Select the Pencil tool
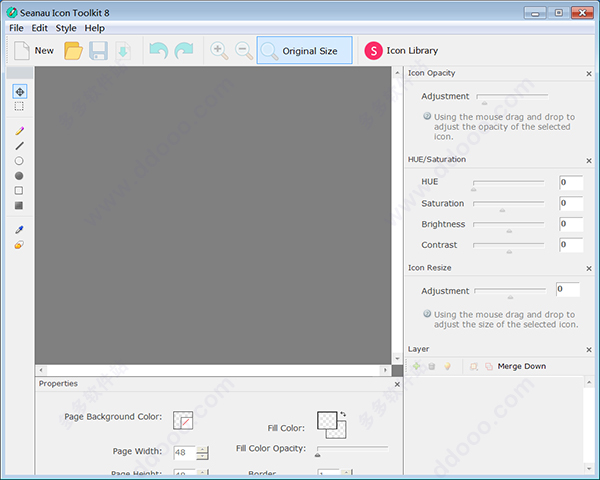This screenshot has width=600, height=480. (x=20, y=131)
